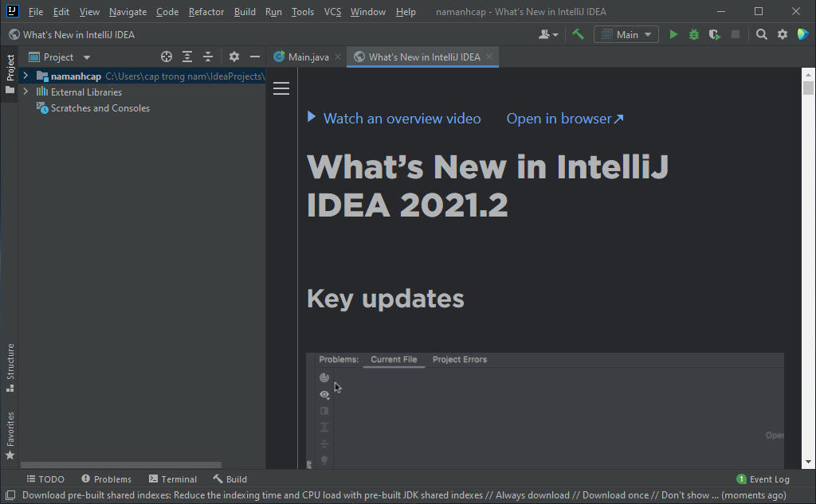Select Opened File crosshair icon in Project panel
Screen dimensions: 816x504
pos(167,57)
